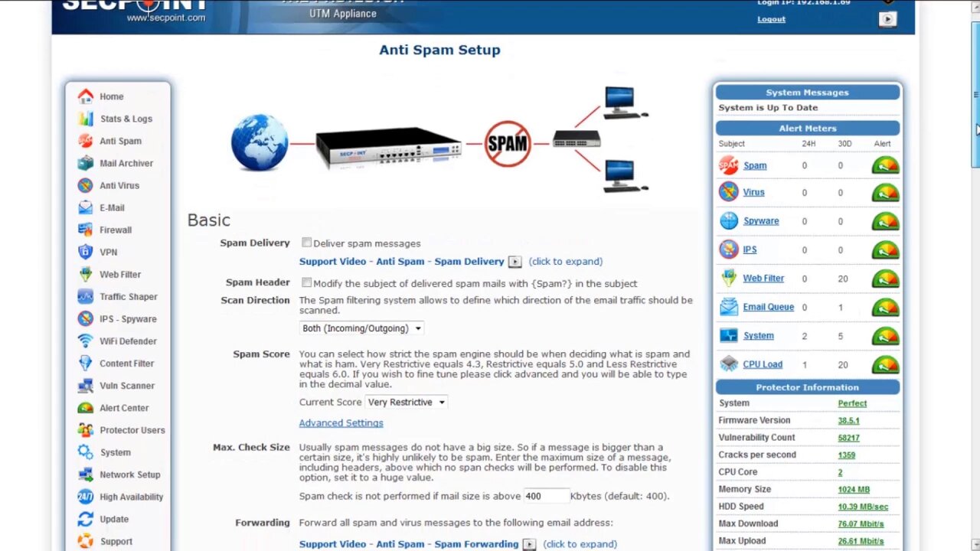This screenshot has height=551, width=980.
Task: Click the Logout link
Action: [771, 19]
